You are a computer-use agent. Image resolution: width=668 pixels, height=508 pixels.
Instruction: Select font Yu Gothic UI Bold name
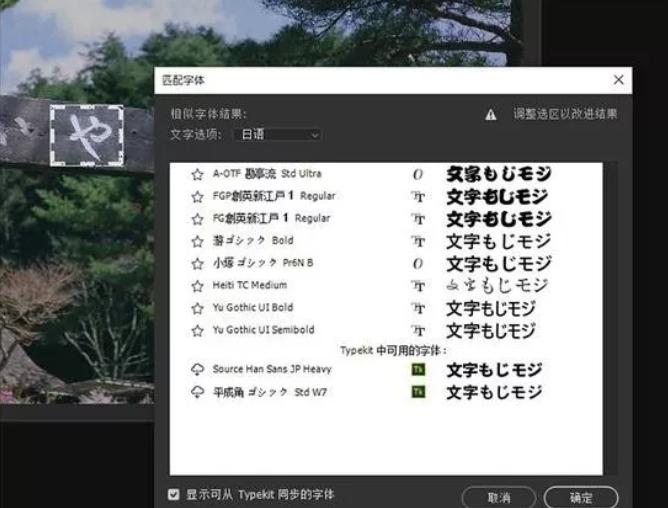pyautogui.click(x=253, y=307)
